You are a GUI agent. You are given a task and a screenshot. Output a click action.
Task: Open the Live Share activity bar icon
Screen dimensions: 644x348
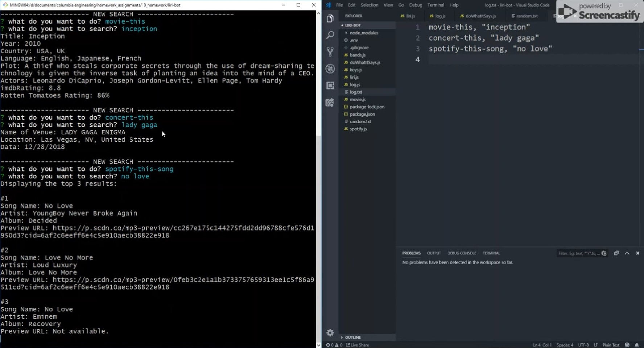pyautogui.click(x=330, y=103)
